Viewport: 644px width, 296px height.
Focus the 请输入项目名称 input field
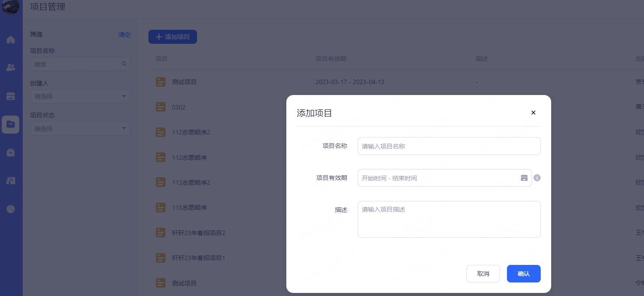(x=449, y=146)
